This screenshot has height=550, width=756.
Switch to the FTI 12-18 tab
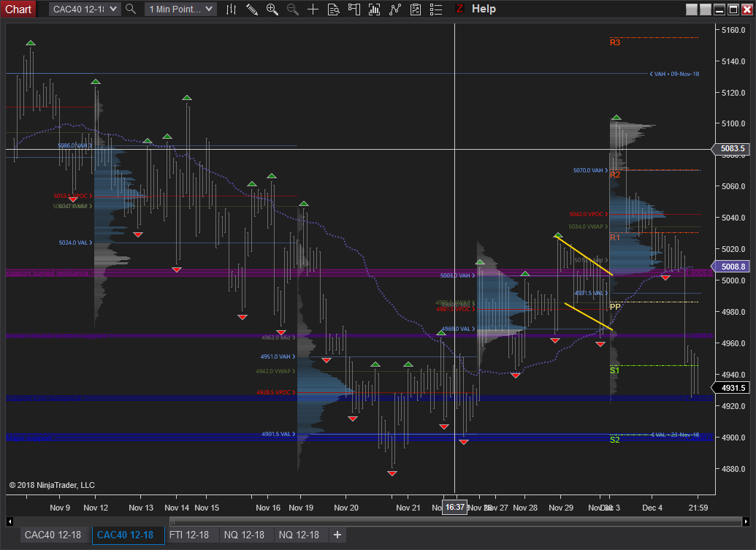pos(189,535)
